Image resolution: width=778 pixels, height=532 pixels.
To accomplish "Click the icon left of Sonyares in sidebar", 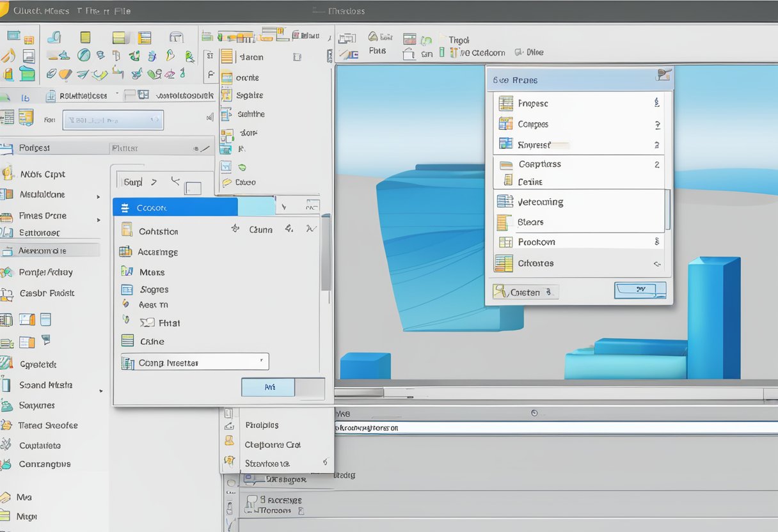I will pos(6,405).
